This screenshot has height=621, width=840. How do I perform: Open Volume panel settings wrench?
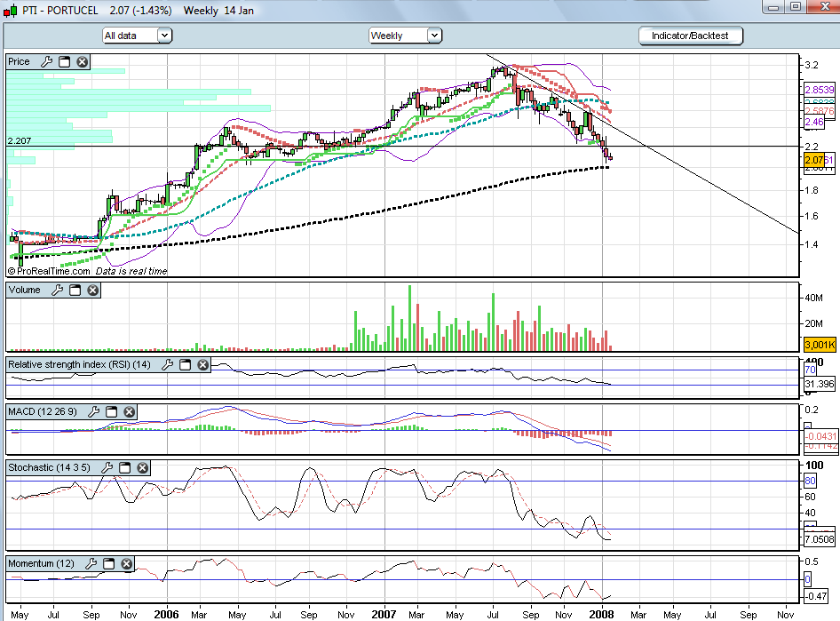pos(58,290)
